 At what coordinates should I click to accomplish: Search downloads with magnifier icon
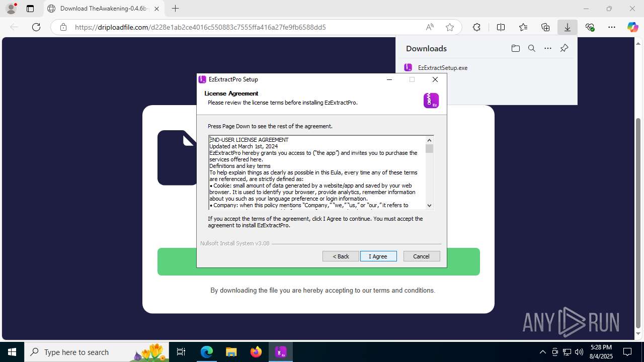[531, 48]
